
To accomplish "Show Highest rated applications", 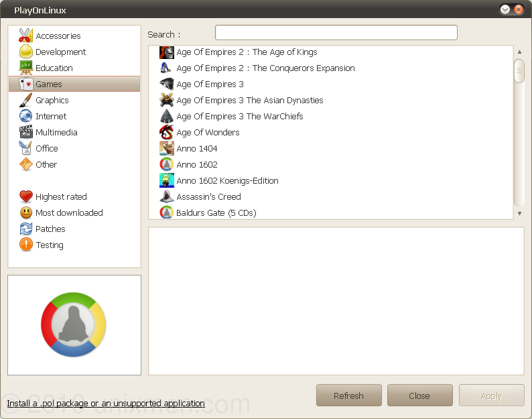I will tap(74, 196).
